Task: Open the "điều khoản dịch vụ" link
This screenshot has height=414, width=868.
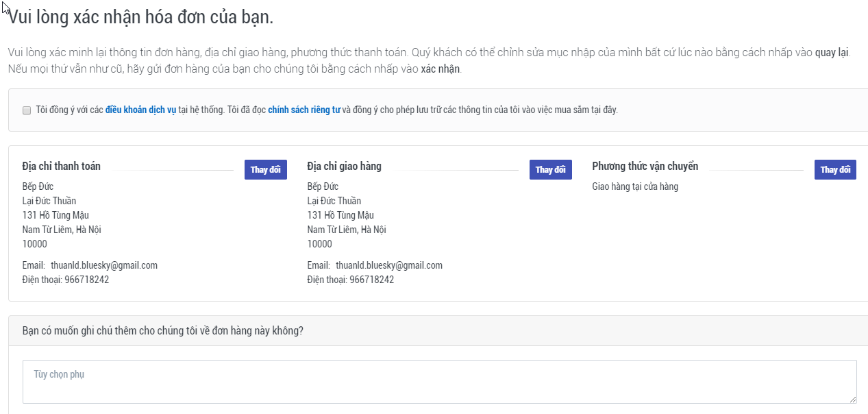Action: (x=140, y=110)
